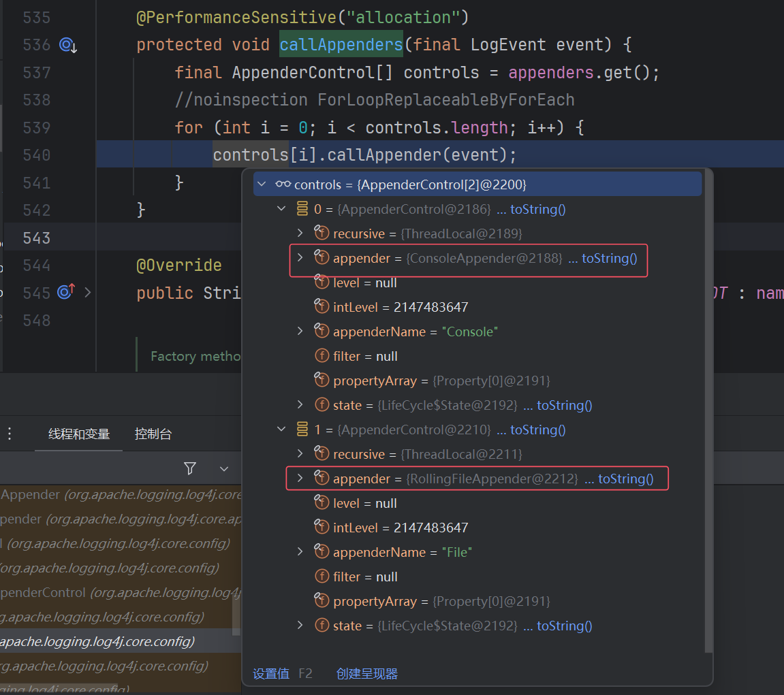Click the field icon next to intLevel under element 0
784x695 pixels.
(322, 307)
